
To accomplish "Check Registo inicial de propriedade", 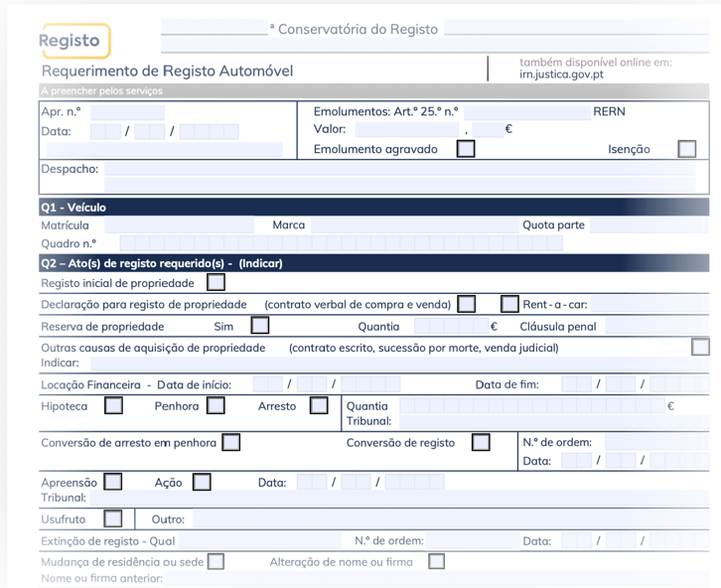I will click(x=216, y=282).
